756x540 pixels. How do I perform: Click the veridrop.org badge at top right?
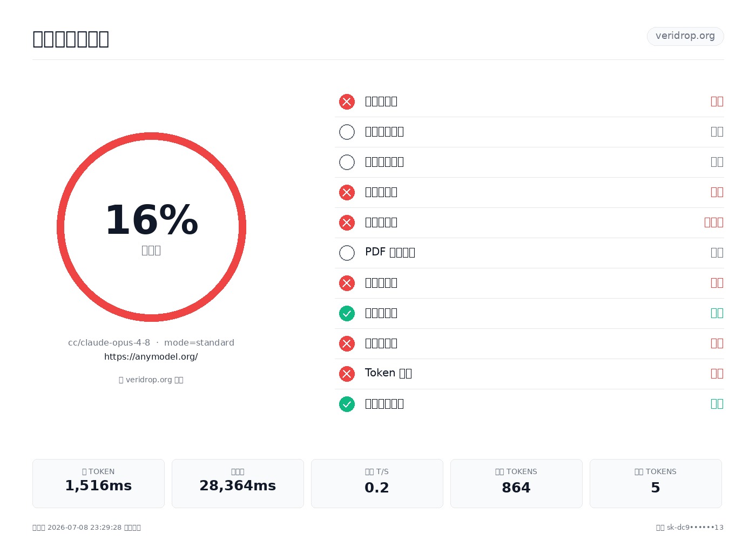(685, 36)
